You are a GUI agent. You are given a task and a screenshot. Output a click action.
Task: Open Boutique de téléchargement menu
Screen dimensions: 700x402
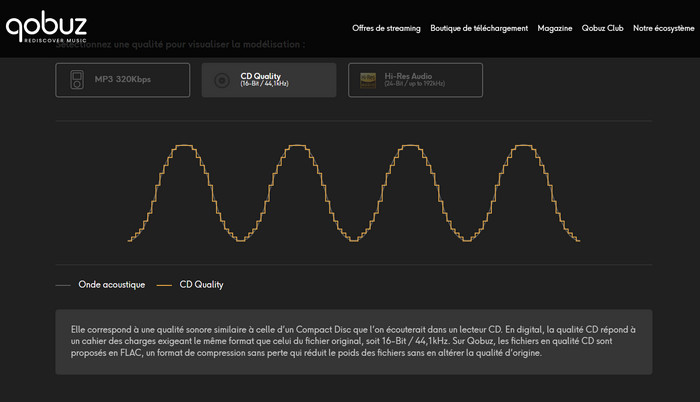pos(479,28)
